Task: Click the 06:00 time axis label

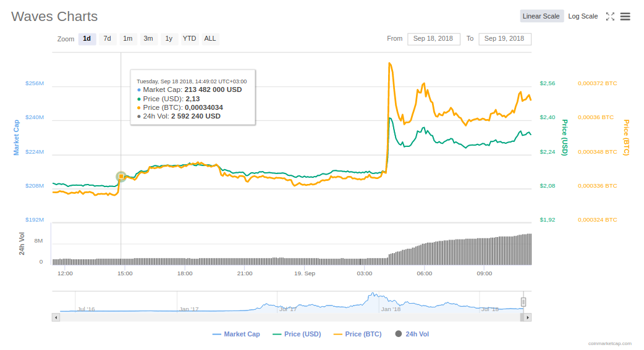Action: (x=424, y=273)
